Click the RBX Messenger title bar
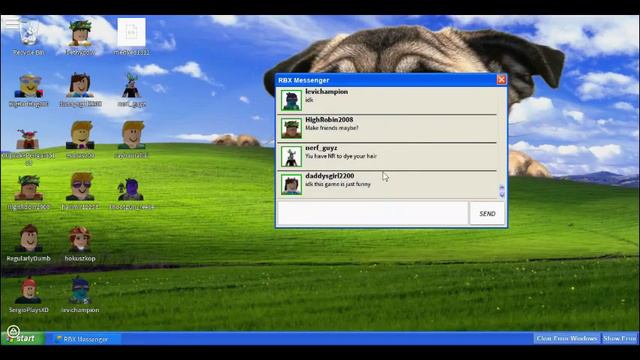640x360 pixels. coord(391,80)
